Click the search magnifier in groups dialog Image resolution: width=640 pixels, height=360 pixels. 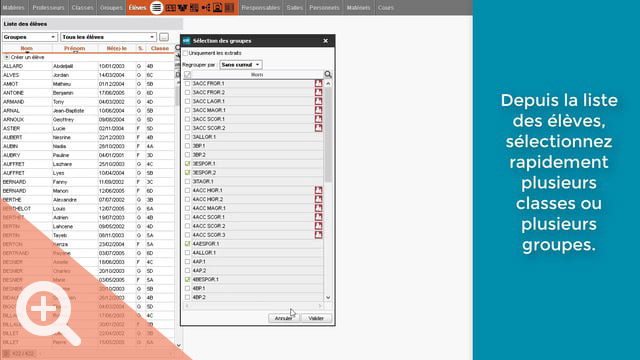tap(328, 74)
